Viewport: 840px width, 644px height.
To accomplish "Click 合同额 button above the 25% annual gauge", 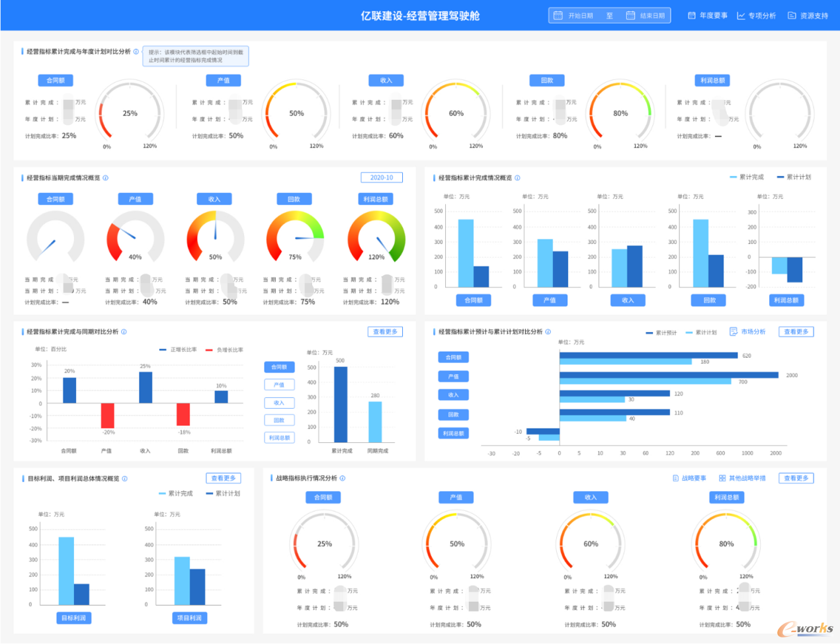I will (56, 81).
